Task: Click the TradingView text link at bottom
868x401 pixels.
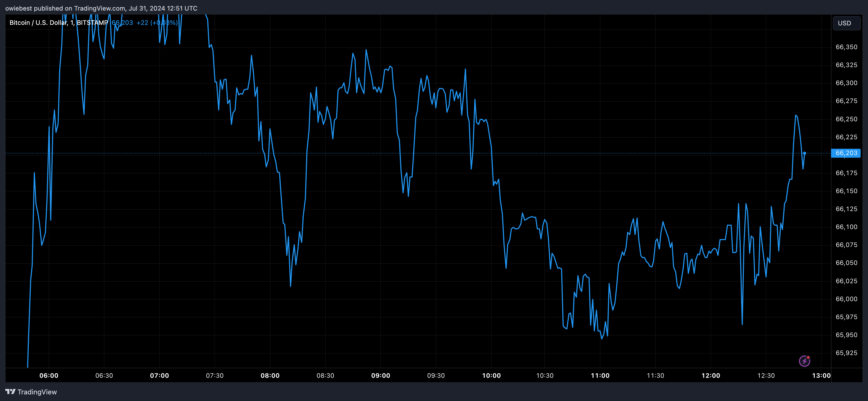Action: 37,392
